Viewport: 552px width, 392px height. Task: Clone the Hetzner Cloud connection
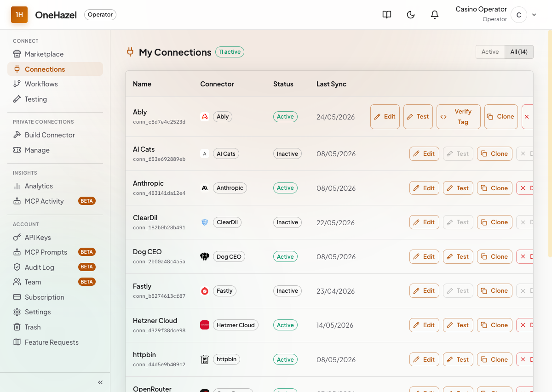pyautogui.click(x=494, y=325)
